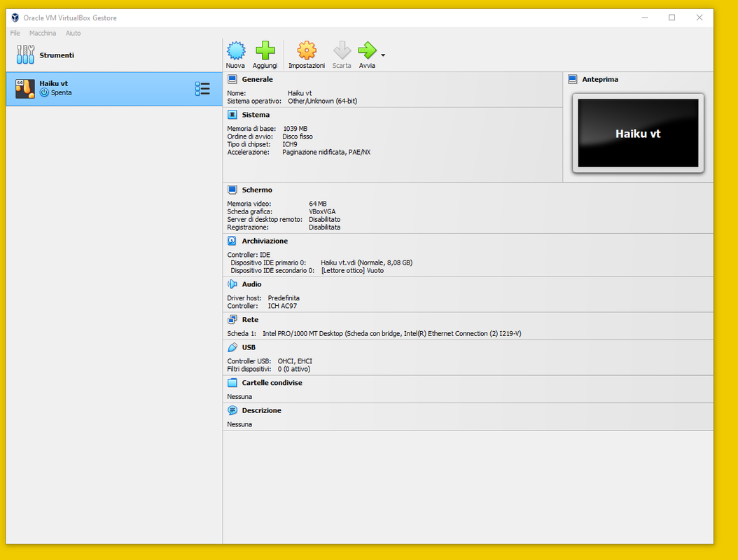Click the Generale section icon
Screen dimensions: 738x560
point(232,79)
